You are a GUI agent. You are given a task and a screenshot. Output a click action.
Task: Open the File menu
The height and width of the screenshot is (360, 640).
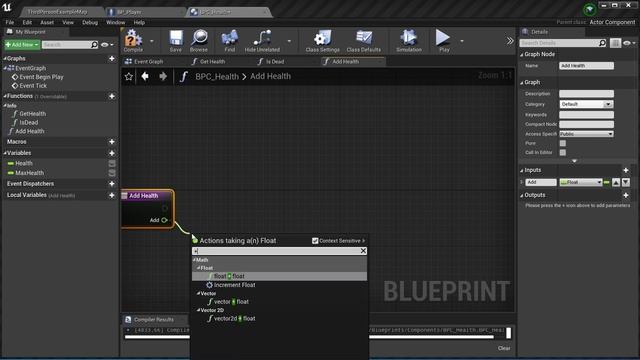(10, 22)
